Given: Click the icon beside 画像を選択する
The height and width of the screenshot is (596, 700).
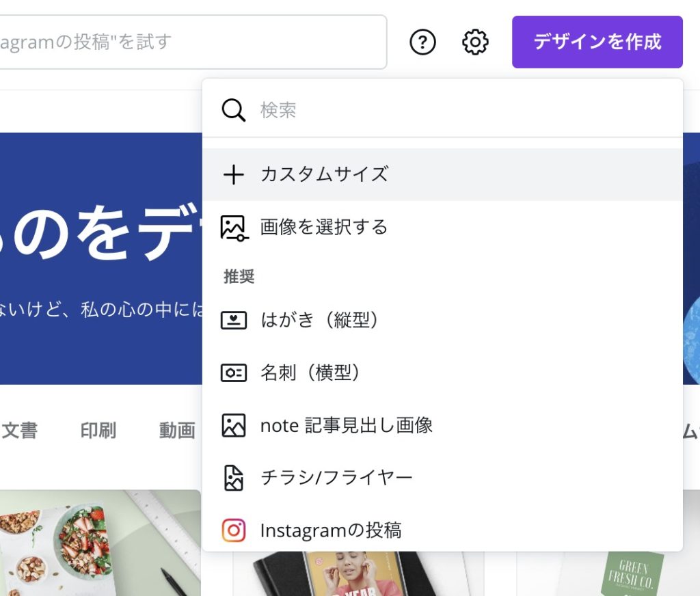Looking at the screenshot, I should (x=233, y=228).
